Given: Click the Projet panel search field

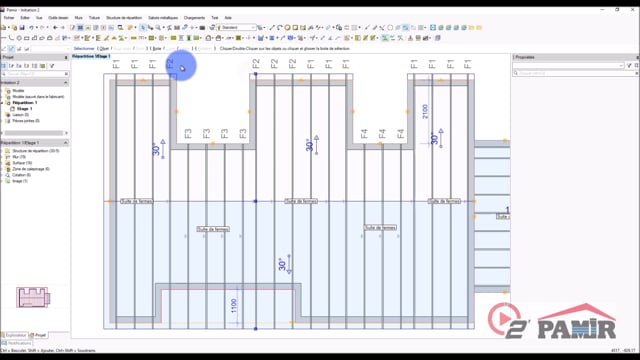Looking at the screenshot, I should point(35,74).
